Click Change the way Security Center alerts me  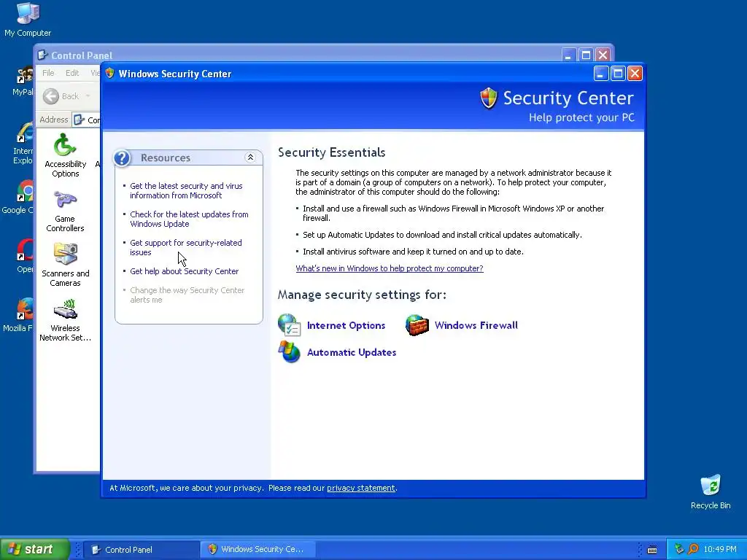187,295
